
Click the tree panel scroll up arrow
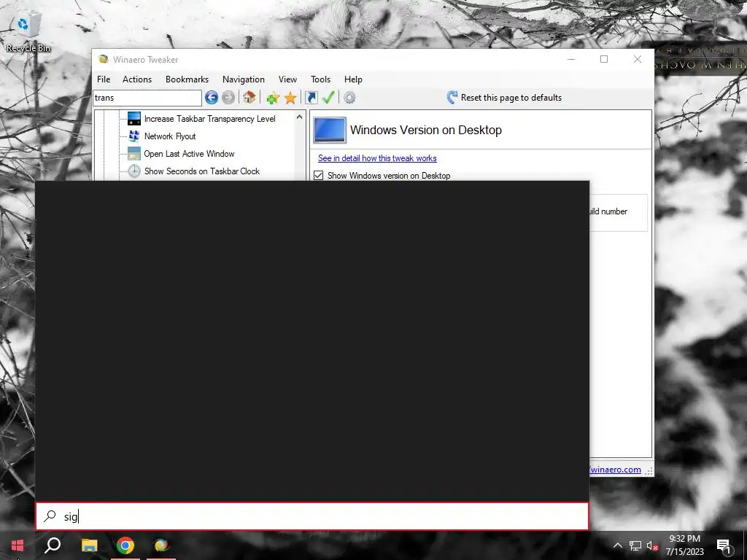[x=299, y=117]
